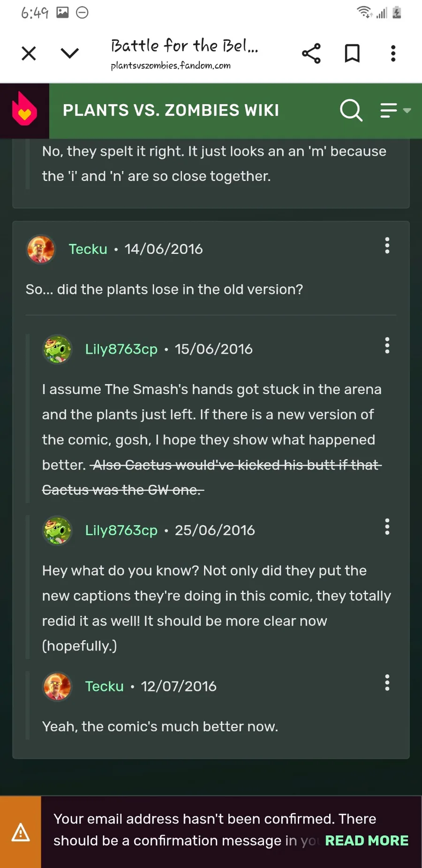Screen dimensions: 422x868
Task: Open Lily8763cp username on 25/06/2016 reply
Action: (x=121, y=530)
